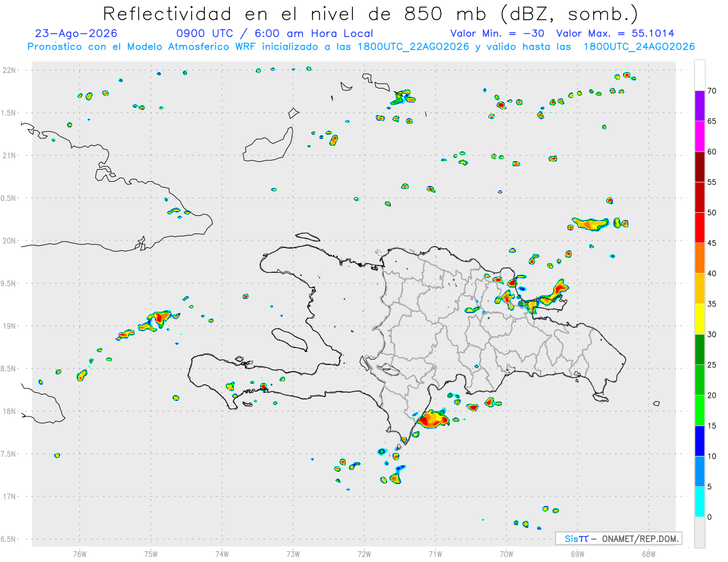Click the '21N' latitude label
The image size is (728, 562).
[9, 156]
